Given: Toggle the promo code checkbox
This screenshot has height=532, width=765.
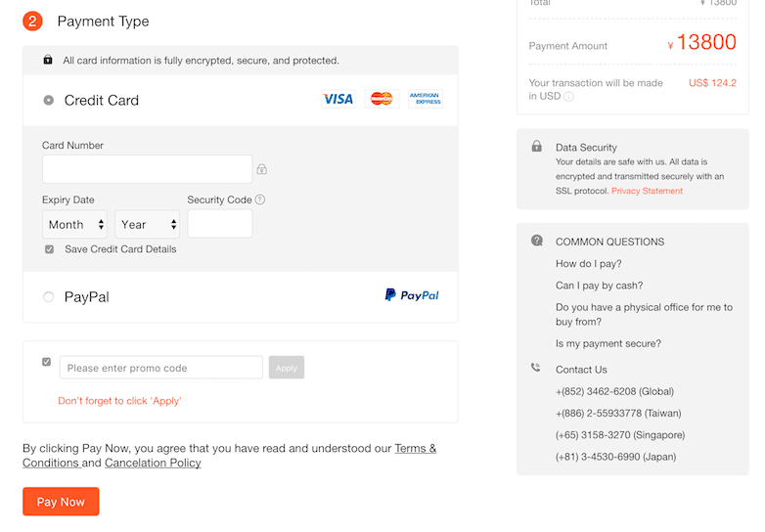Looking at the screenshot, I should [x=46, y=362].
